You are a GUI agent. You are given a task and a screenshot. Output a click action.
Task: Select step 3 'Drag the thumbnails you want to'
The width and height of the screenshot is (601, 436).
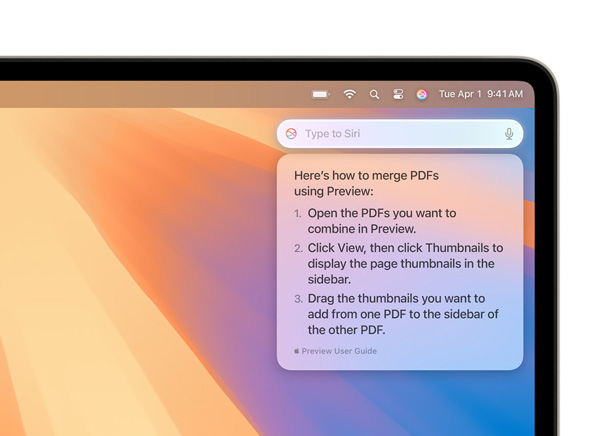point(396,298)
